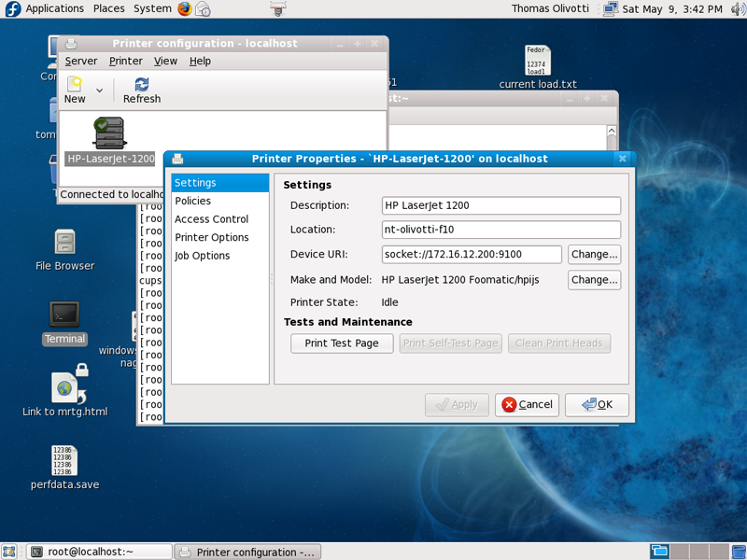Open the Help menu in Printer configuration
The height and width of the screenshot is (560, 747).
pos(200,61)
